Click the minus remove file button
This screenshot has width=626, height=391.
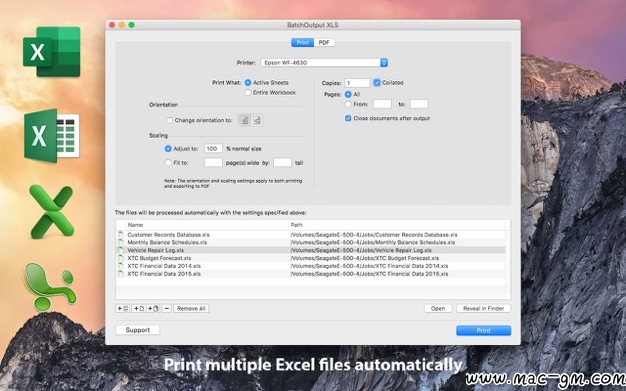[167, 308]
